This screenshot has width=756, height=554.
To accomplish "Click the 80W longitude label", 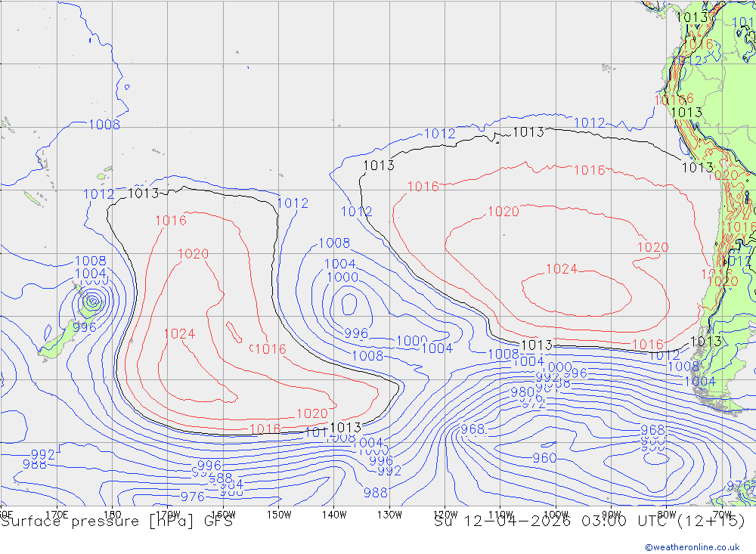I will [x=667, y=515].
